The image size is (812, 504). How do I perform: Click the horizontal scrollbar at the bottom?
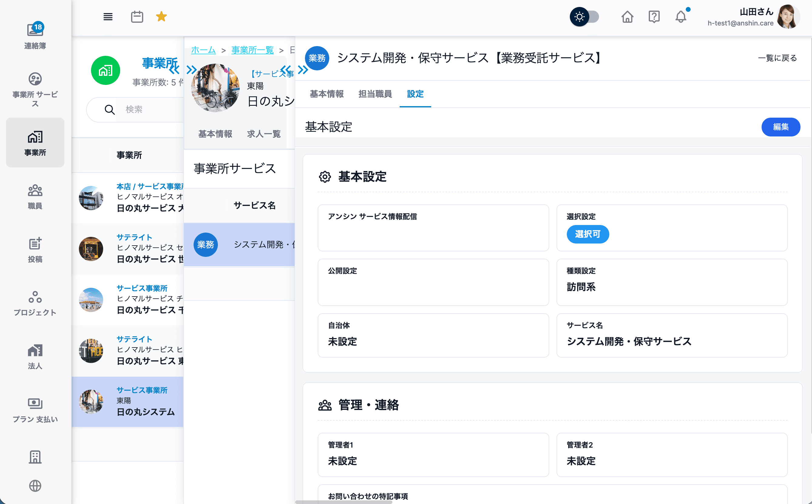(x=343, y=502)
